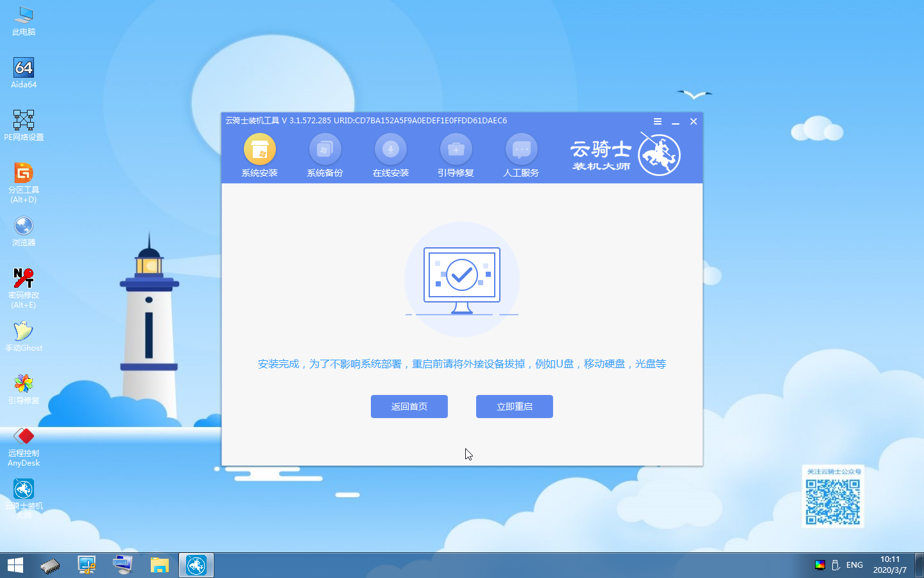Click the 安装完成 message text
Screen dimensions: 924x578
click(462, 364)
